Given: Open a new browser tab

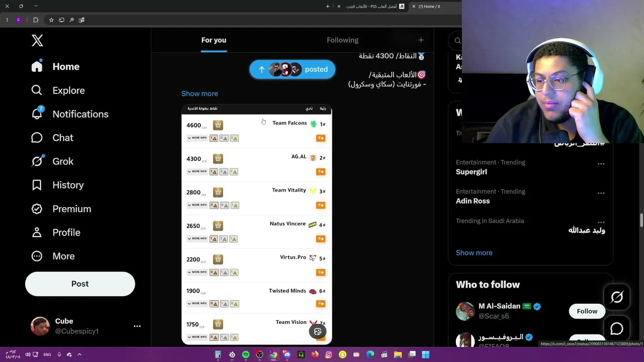Looking at the screenshot, I should pyautogui.click(x=328, y=7).
